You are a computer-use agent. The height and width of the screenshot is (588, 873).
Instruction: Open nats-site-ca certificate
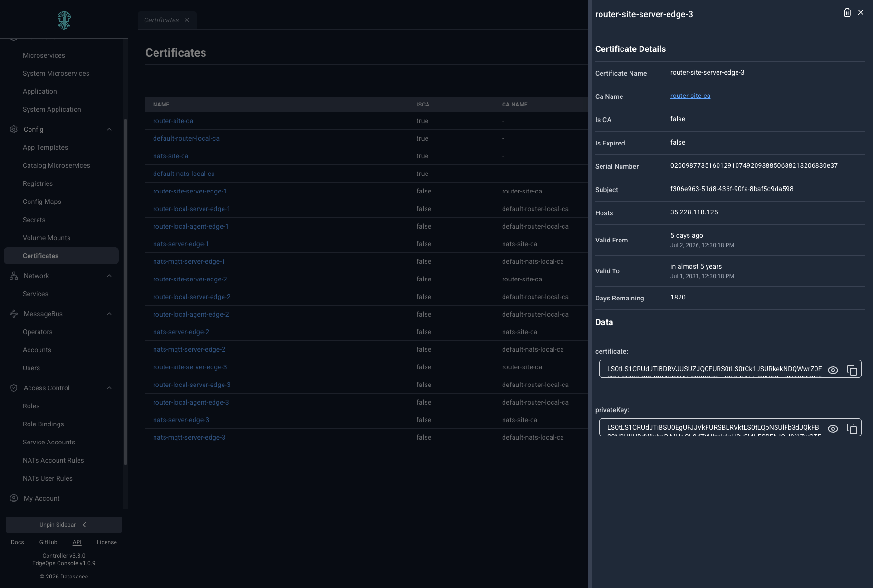pos(171,156)
